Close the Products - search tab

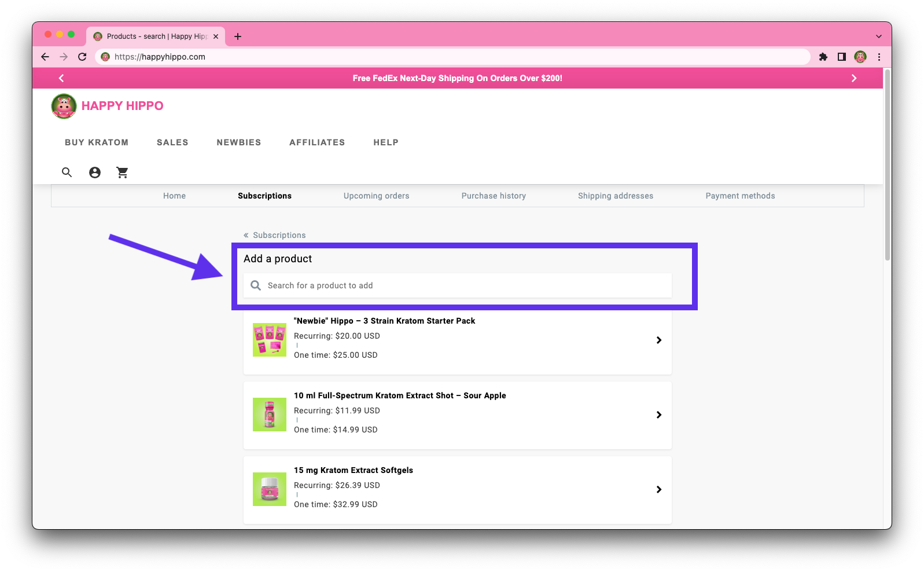click(x=216, y=36)
